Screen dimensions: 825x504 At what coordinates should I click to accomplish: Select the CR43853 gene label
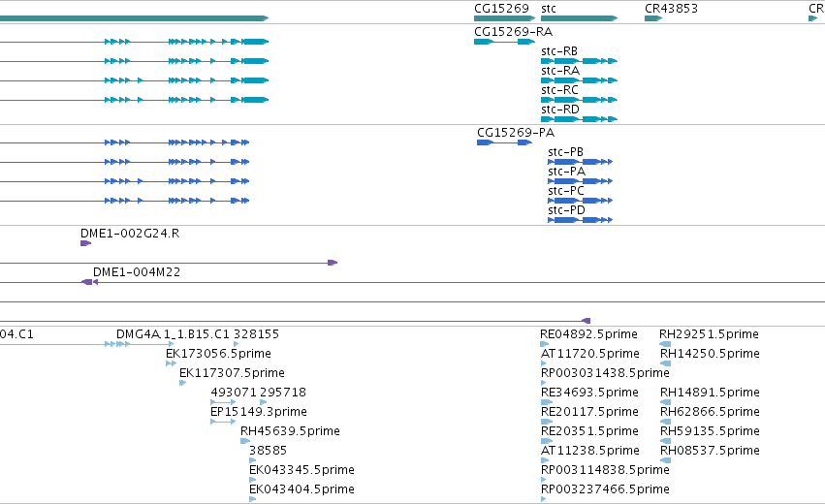point(671,9)
